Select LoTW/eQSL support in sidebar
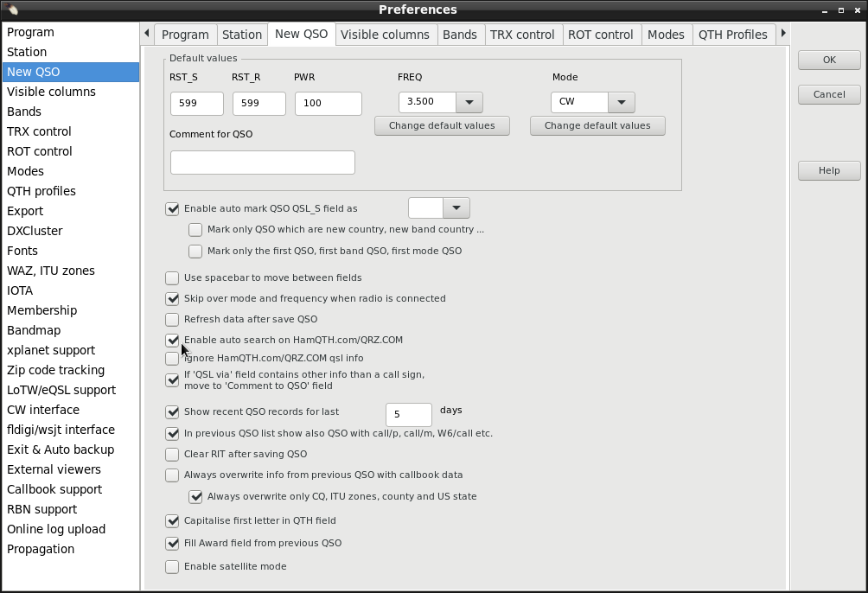Screen dimensions: 868x593 (x=71, y=391)
